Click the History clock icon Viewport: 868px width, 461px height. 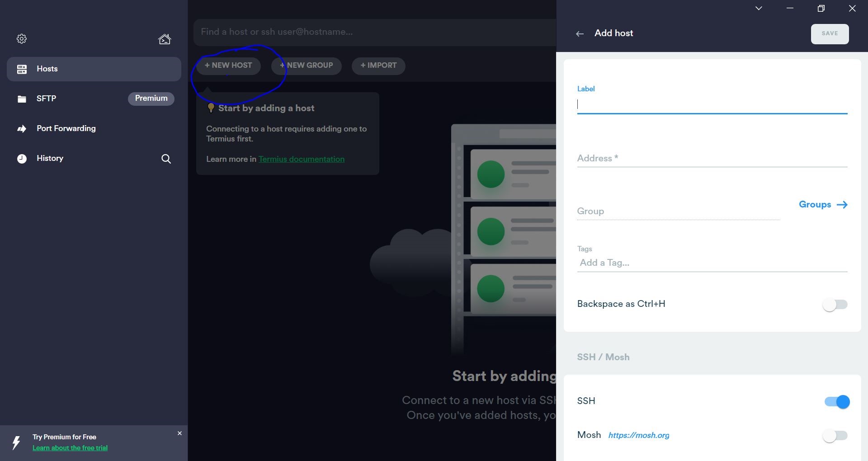(x=22, y=159)
